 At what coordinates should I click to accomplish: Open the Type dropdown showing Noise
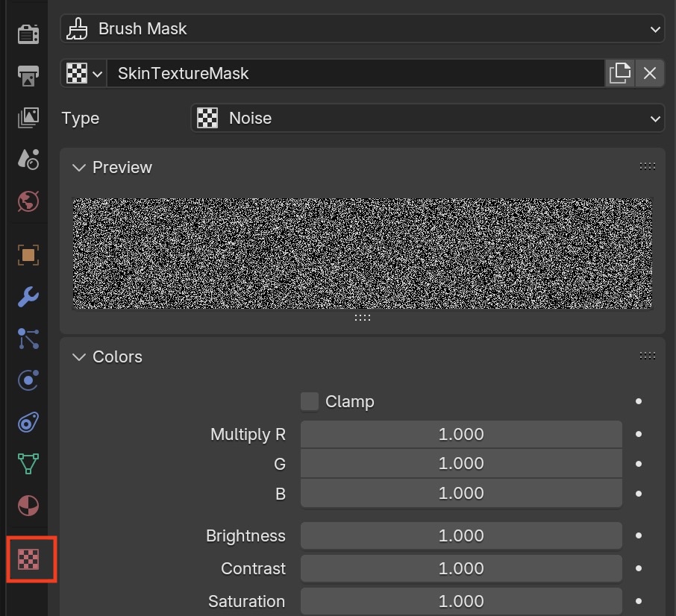(x=428, y=118)
